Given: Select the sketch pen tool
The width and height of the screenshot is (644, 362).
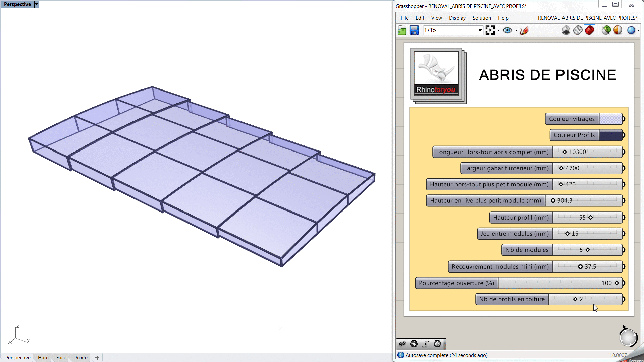Looking at the screenshot, I should tap(524, 31).
